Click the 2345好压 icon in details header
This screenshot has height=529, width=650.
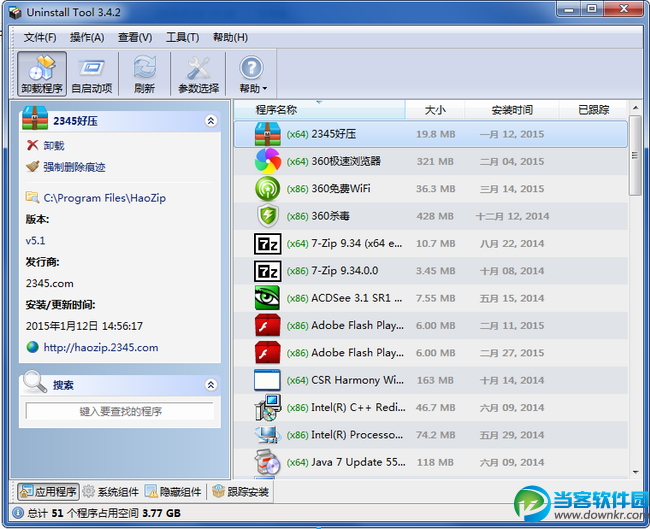point(35,118)
